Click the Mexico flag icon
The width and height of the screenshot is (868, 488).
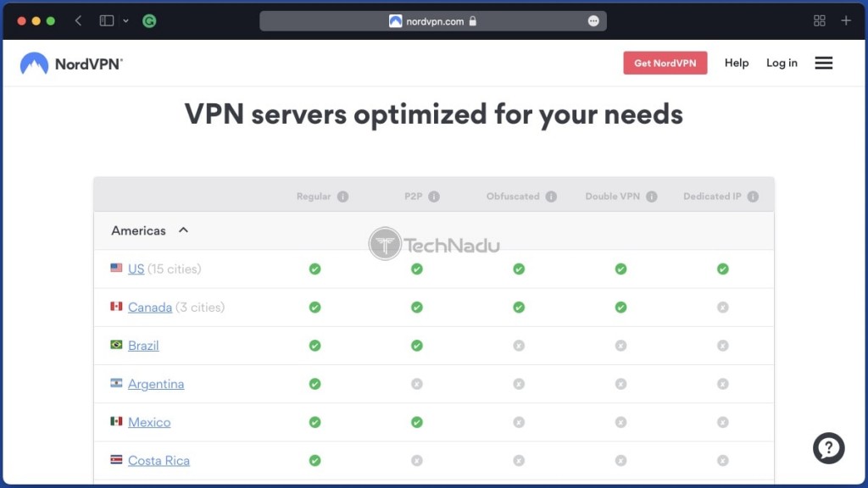click(x=116, y=421)
